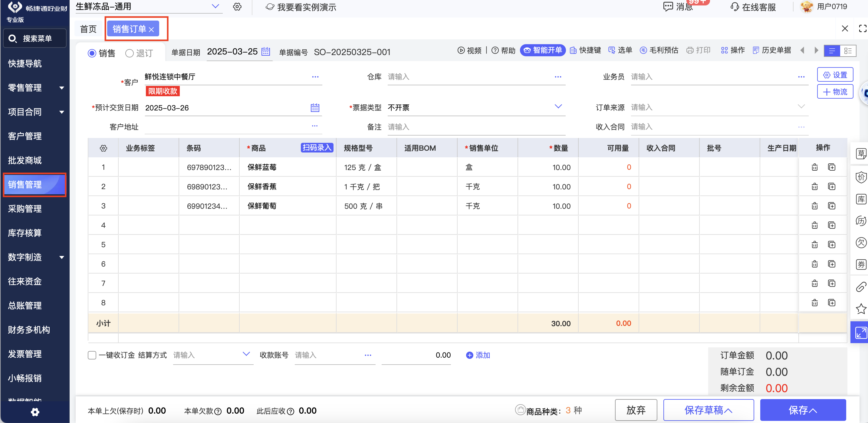The width and height of the screenshot is (868, 423).
Task: Click the 扫码录入 scan entry button
Action: point(317,148)
